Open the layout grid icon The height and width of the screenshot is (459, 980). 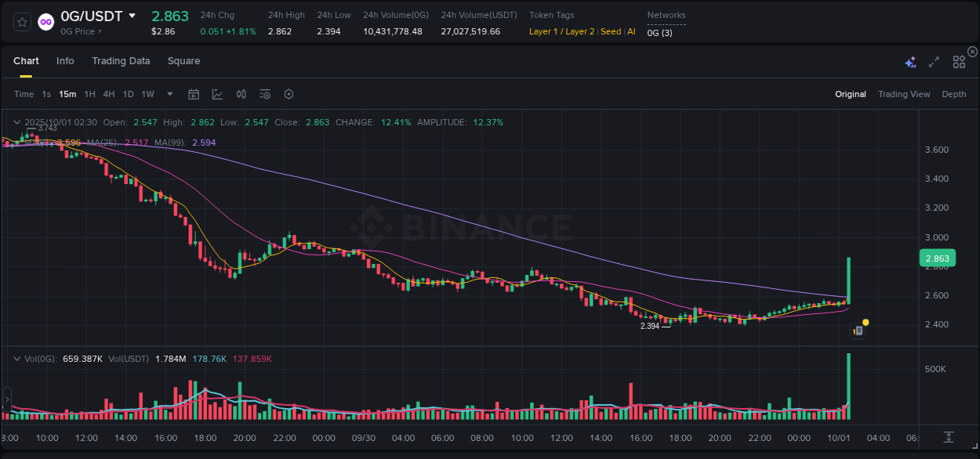pyautogui.click(x=958, y=60)
